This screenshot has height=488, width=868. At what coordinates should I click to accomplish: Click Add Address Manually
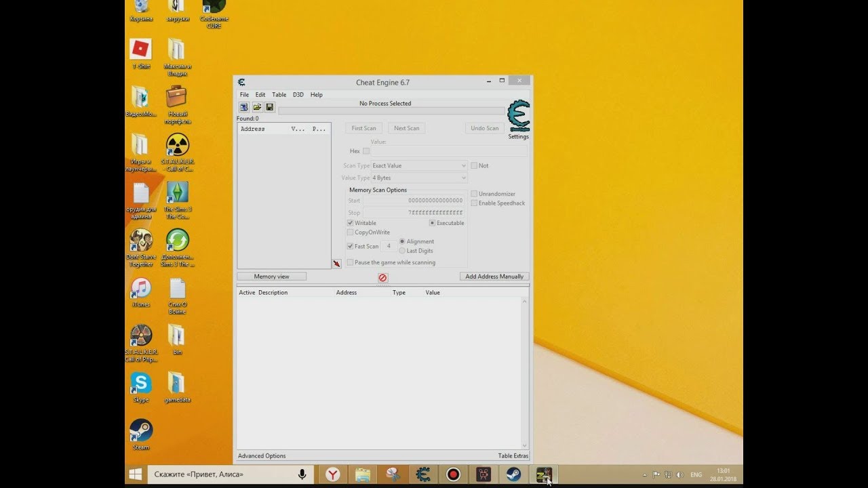tap(494, 277)
